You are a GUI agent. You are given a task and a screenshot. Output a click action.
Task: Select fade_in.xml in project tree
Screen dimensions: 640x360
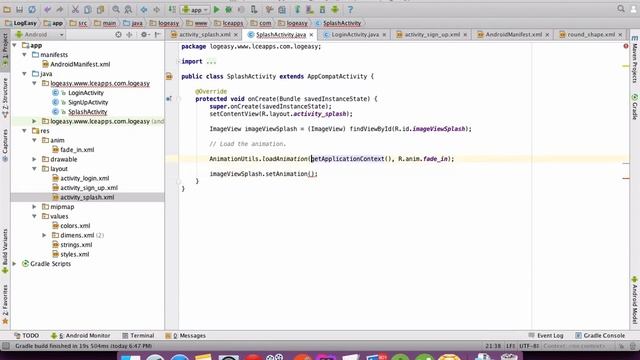coord(77,150)
